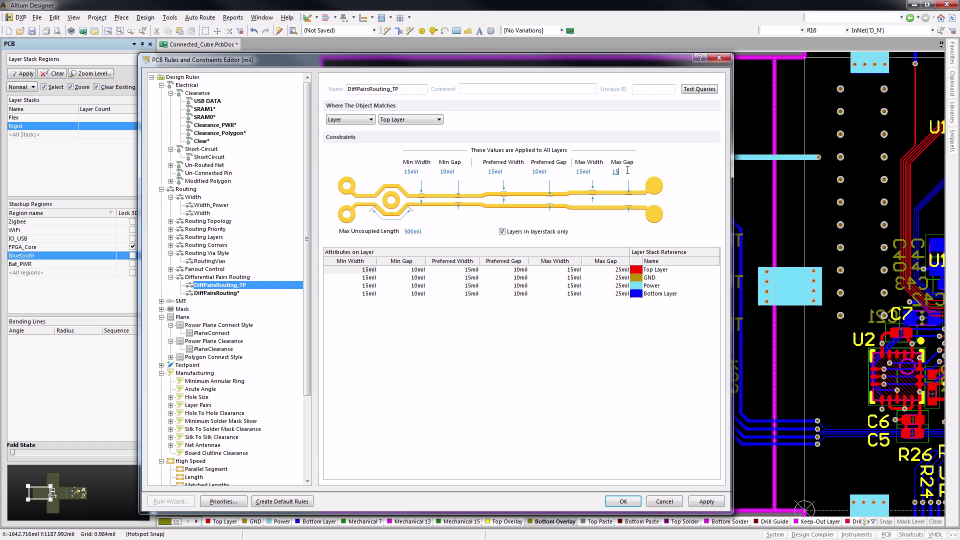Click the New document toolbar icon

click(x=8, y=31)
